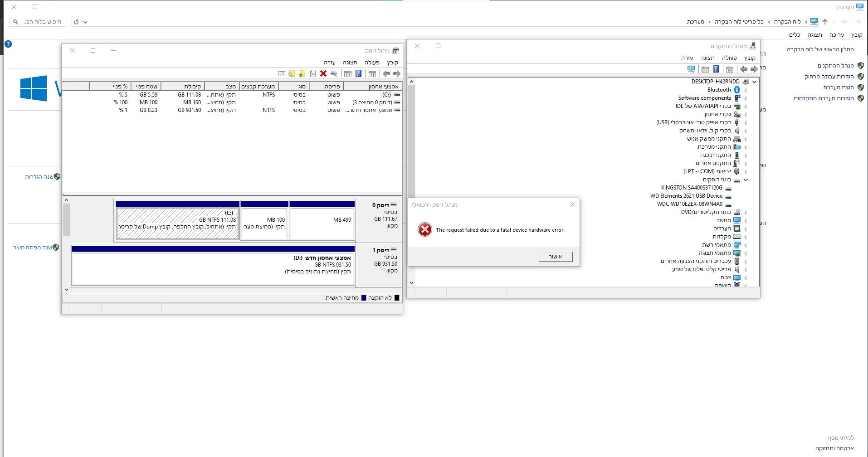This screenshot has width=868, height=457.
Task: Click the אישור button in the error dialog
Action: 556,257
